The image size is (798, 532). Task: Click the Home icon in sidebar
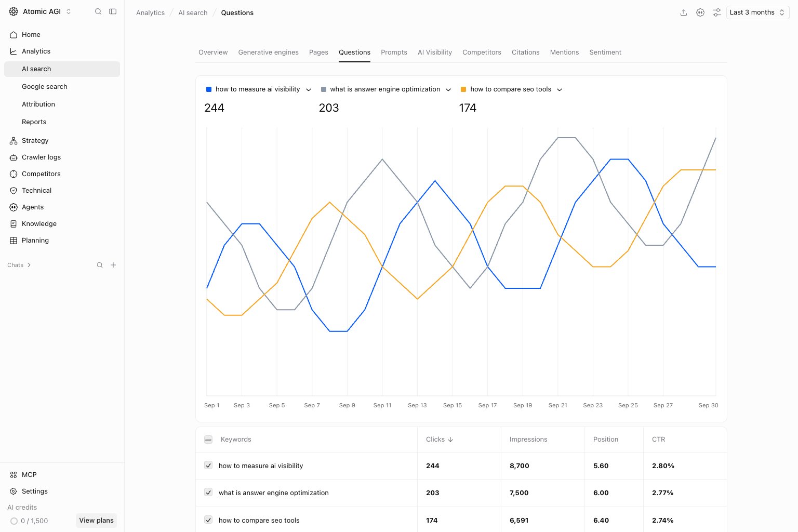(14, 35)
